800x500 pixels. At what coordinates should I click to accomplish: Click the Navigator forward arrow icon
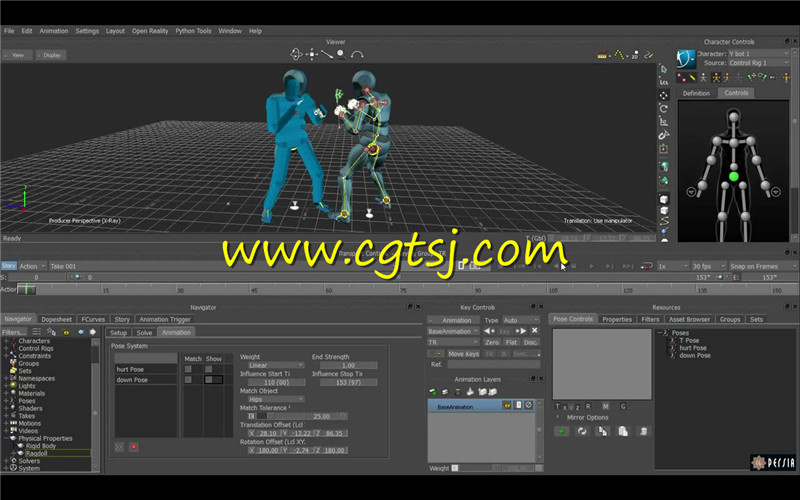click(93, 332)
